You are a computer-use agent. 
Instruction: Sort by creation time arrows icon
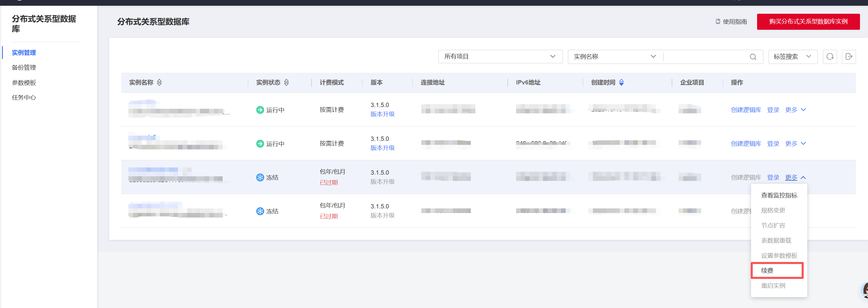(x=621, y=82)
